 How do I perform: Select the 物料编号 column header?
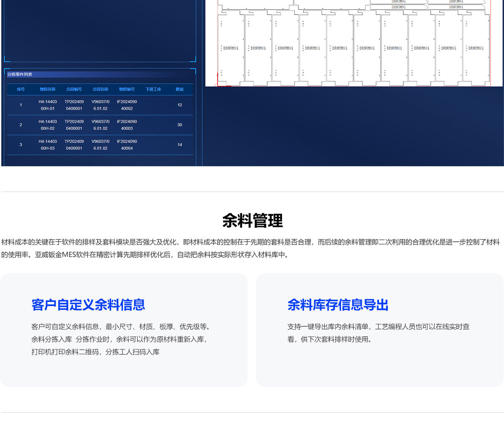point(127,89)
